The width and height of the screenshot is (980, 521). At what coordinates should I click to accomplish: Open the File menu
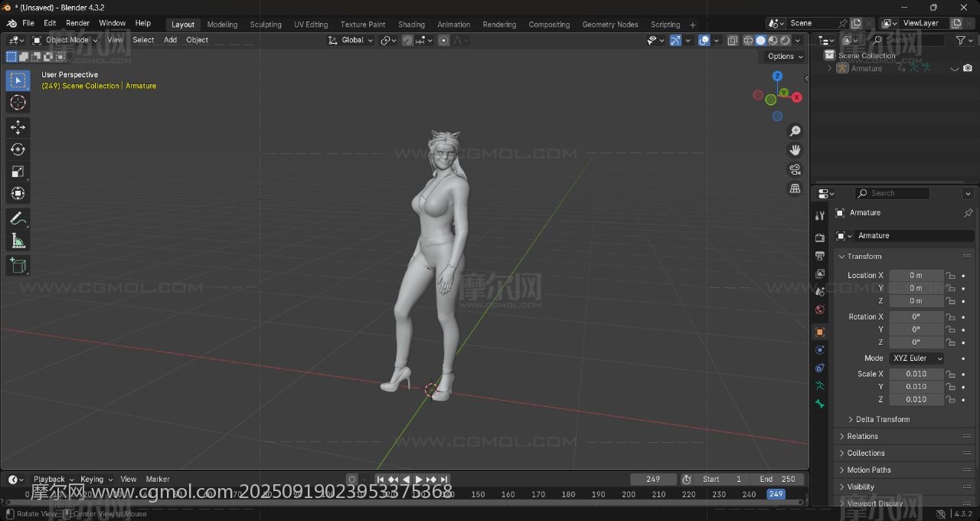tap(28, 23)
